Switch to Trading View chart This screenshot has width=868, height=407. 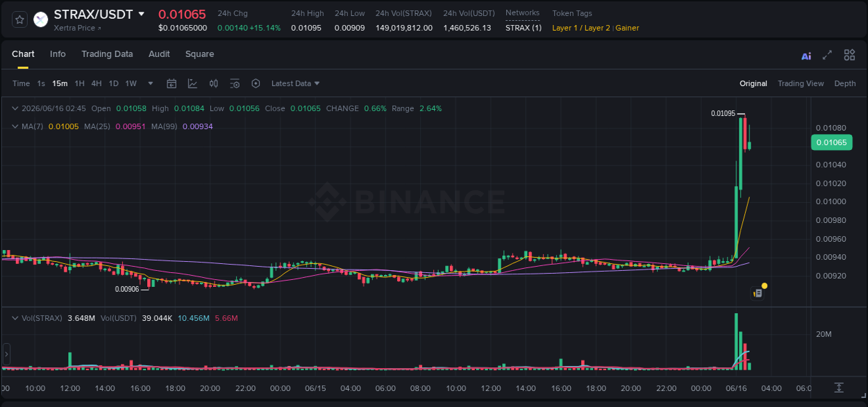tap(801, 83)
